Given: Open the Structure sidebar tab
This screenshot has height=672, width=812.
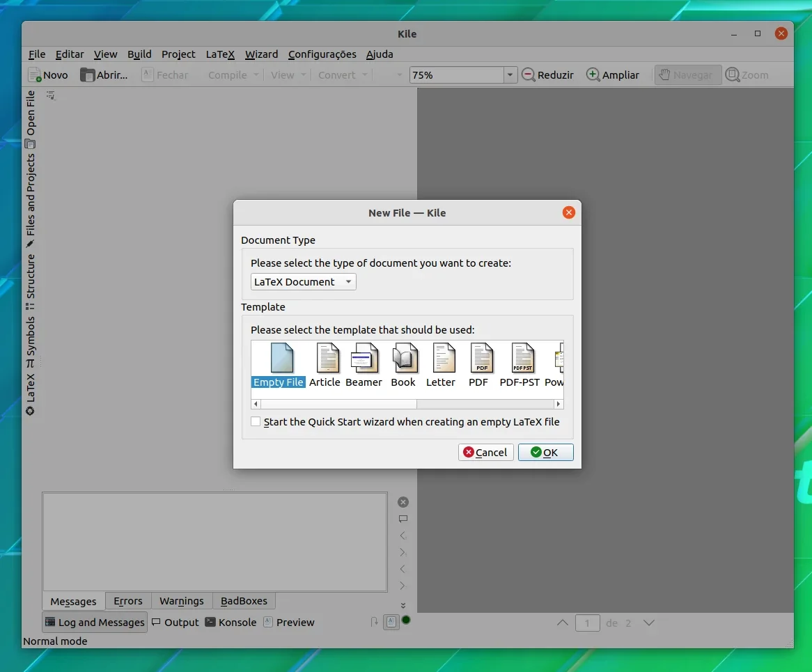Looking at the screenshot, I should [31, 281].
